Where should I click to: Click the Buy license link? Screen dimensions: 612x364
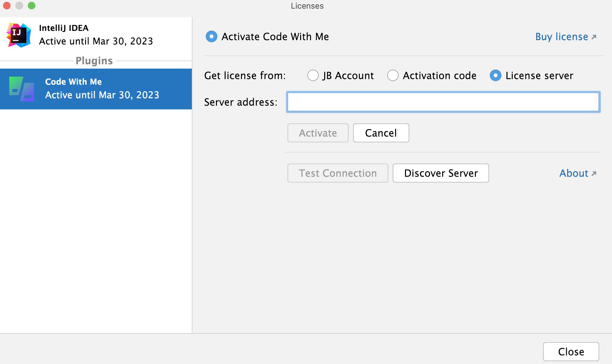(565, 36)
